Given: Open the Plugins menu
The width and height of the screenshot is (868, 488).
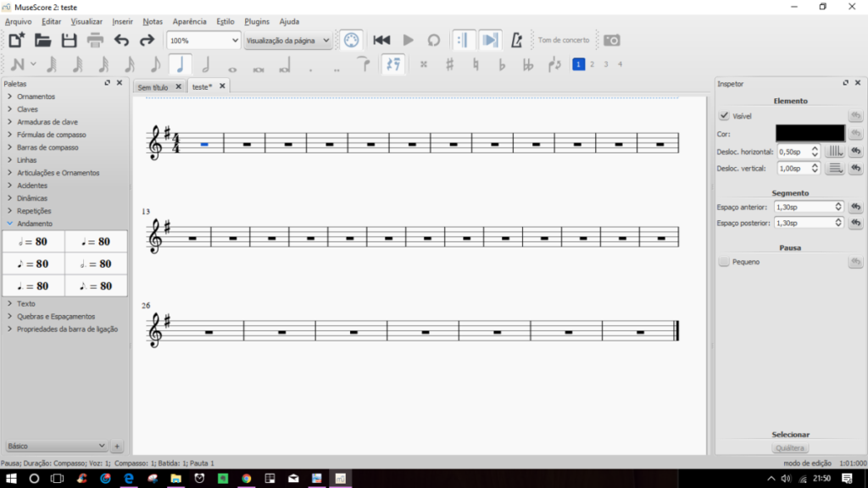Looking at the screenshot, I should click(x=257, y=21).
